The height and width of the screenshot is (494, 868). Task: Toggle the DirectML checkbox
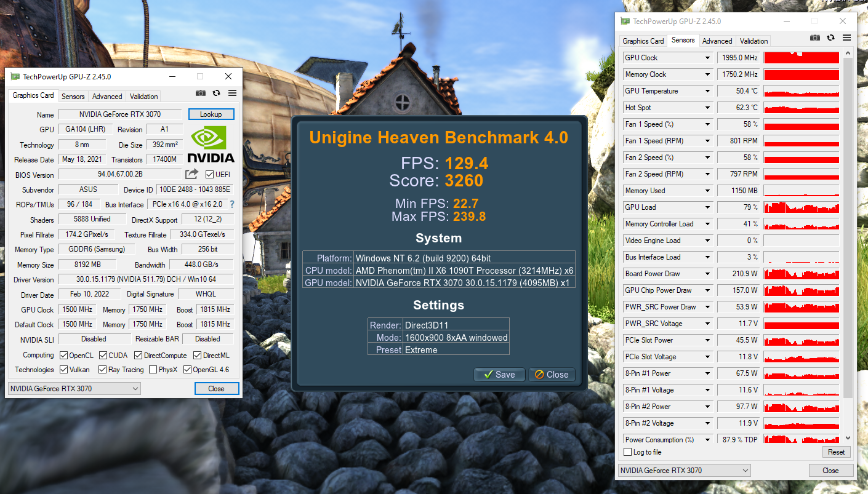point(198,356)
